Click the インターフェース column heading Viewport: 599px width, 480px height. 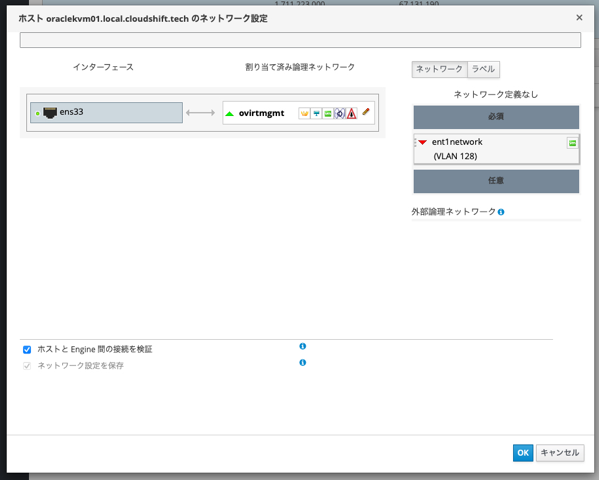tap(103, 67)
